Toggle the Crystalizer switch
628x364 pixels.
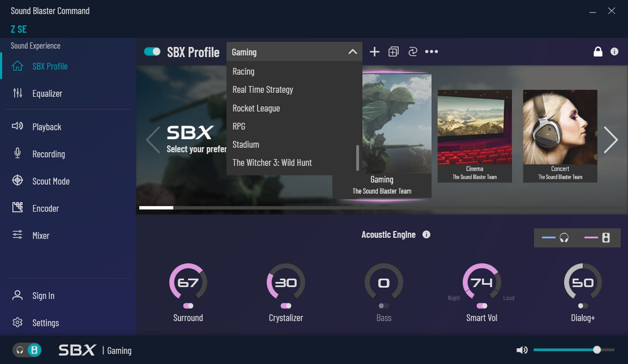point(286,306)
